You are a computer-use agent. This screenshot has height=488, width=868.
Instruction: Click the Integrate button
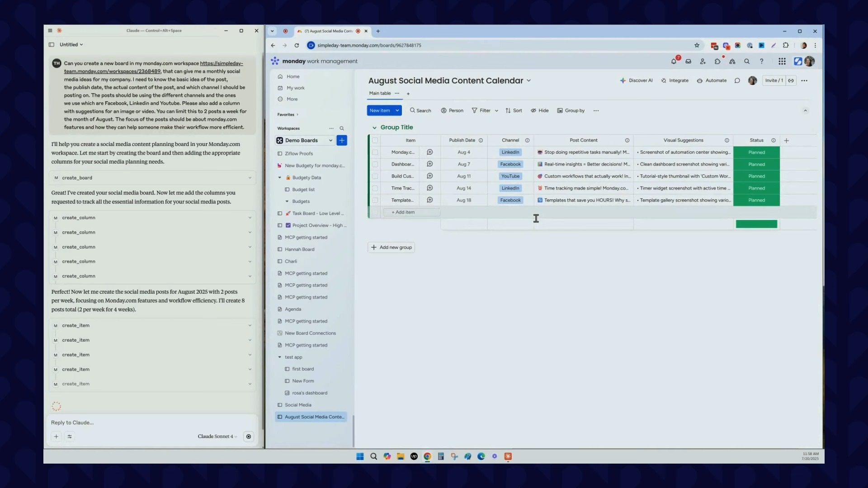675,80
